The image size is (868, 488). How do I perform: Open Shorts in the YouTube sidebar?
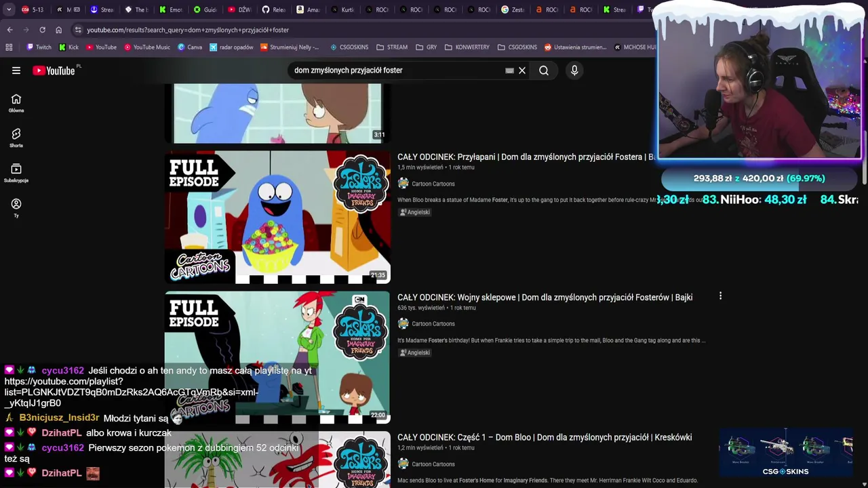pos(16,138)
